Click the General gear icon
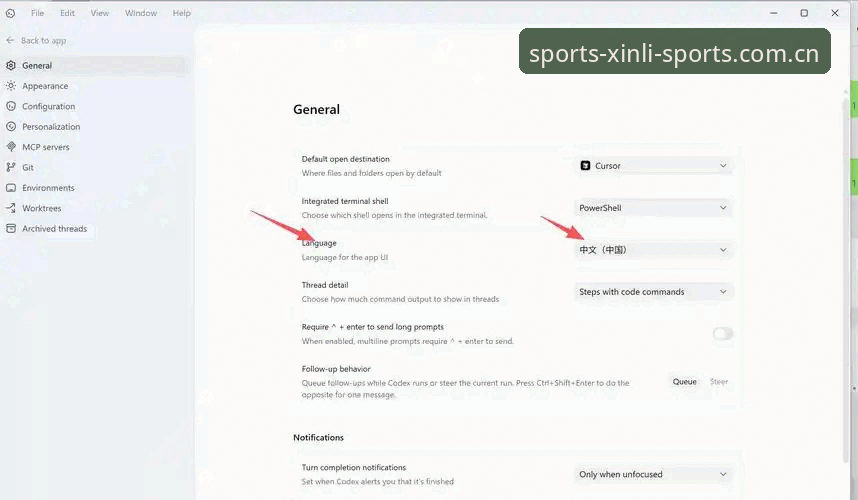The image size is (858, 500). click(x=11, y=66)
